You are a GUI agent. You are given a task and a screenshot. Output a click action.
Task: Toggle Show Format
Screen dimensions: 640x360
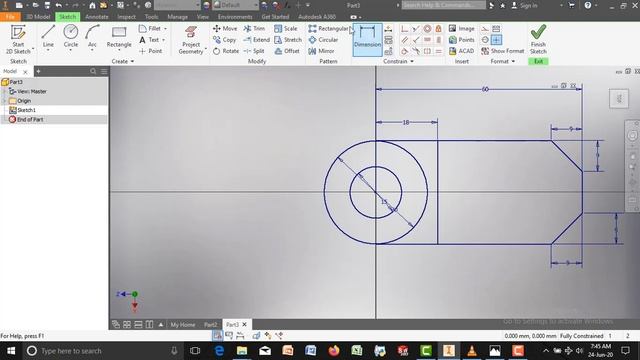click(x=502, y=51)
